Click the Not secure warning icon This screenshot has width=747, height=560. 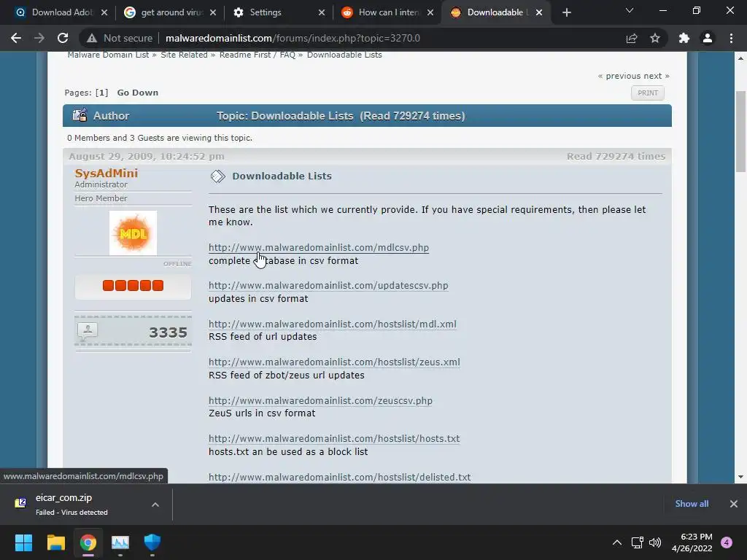point(91,38)
